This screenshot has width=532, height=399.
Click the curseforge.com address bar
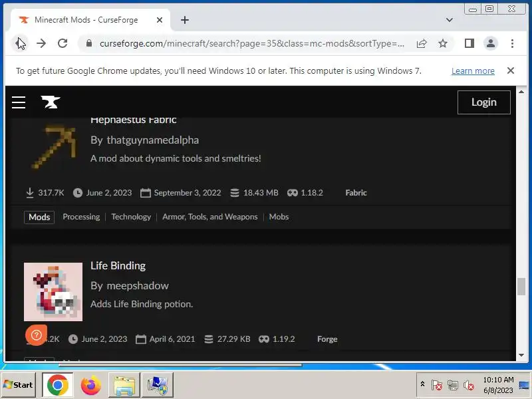(252, 43)
